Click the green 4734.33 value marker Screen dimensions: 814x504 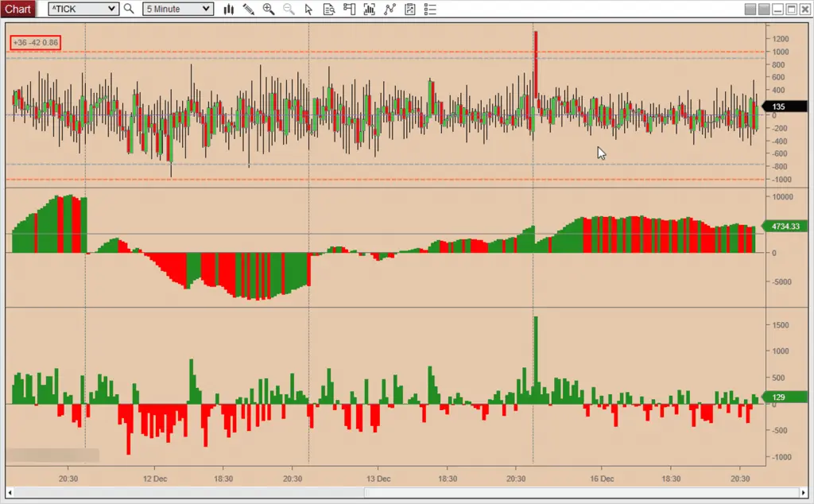point(783,226)
